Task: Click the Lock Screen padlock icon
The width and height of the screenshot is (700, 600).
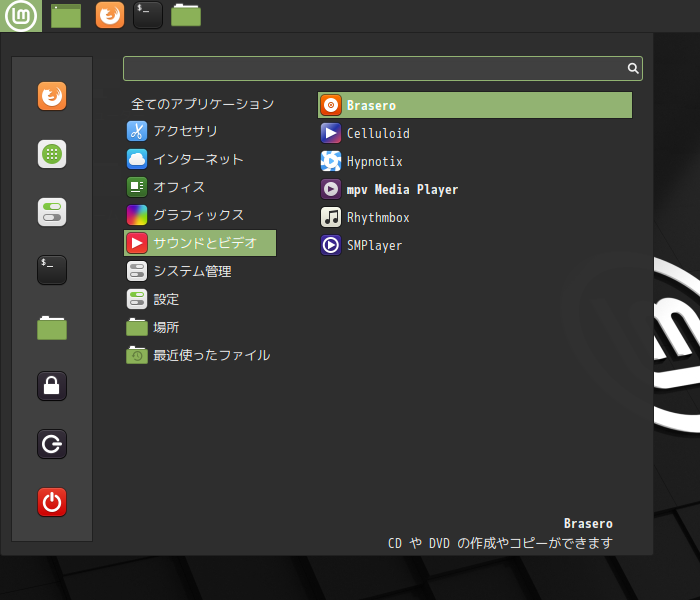Action: pos(52,386)
